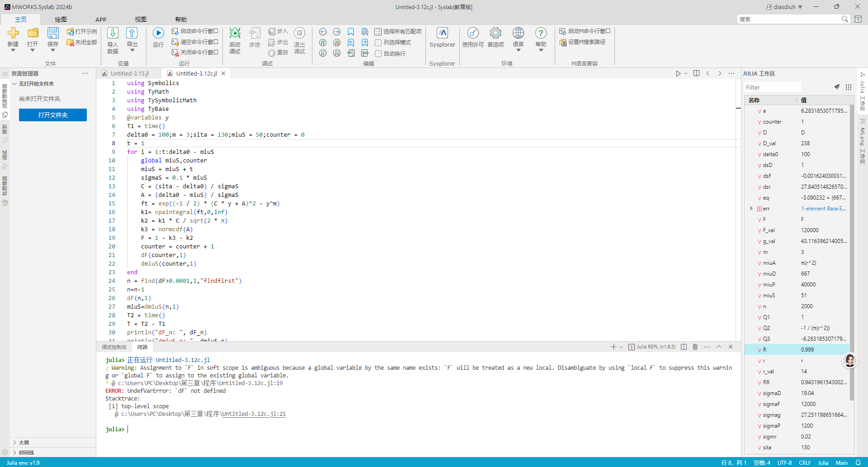868x467 pixels.
Task: Enable 列选择模式 checkbox
Action: tap(378, 43)
